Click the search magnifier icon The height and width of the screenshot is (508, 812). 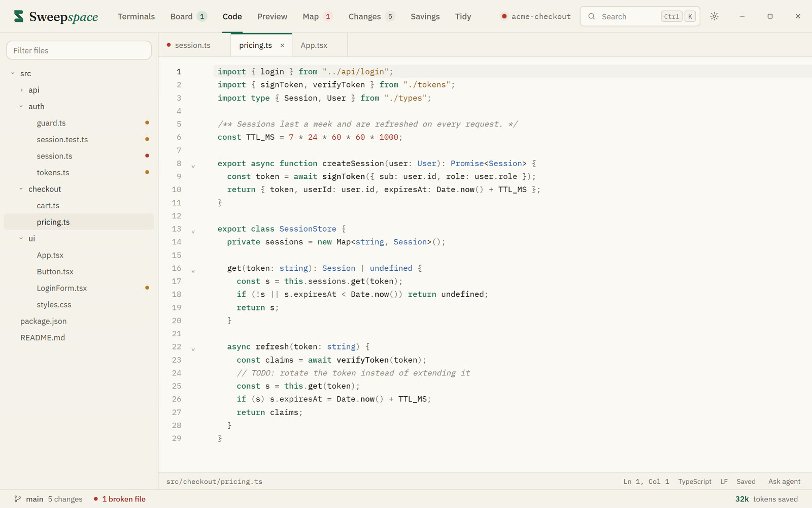(591, 16)
